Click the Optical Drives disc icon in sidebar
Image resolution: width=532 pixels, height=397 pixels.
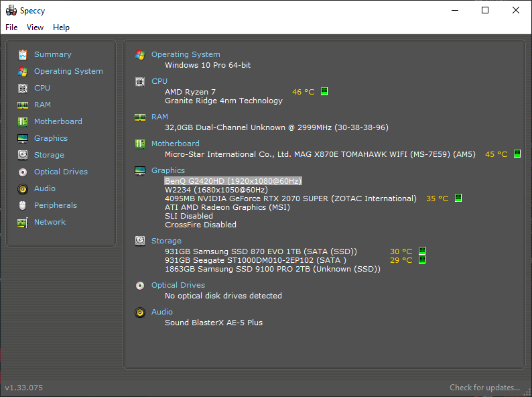[23, 172]
